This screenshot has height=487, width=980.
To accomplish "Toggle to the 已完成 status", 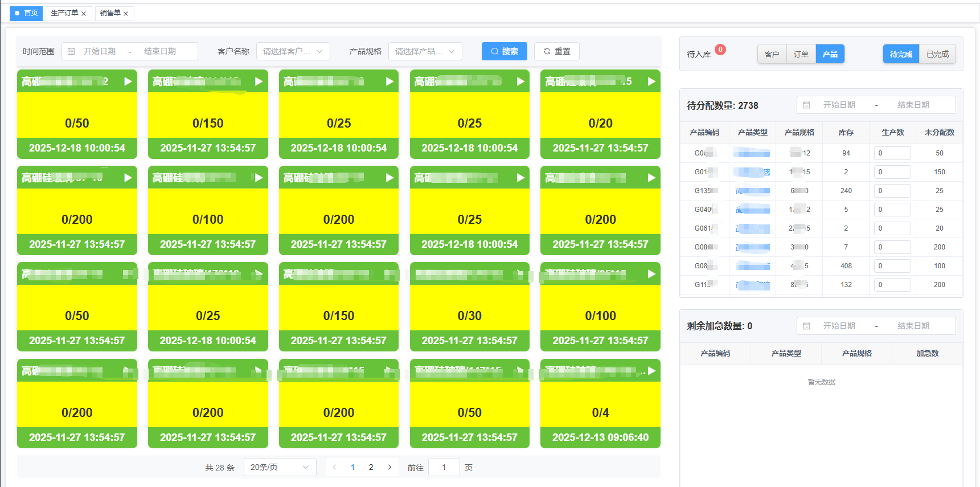I will coord(937,54).
